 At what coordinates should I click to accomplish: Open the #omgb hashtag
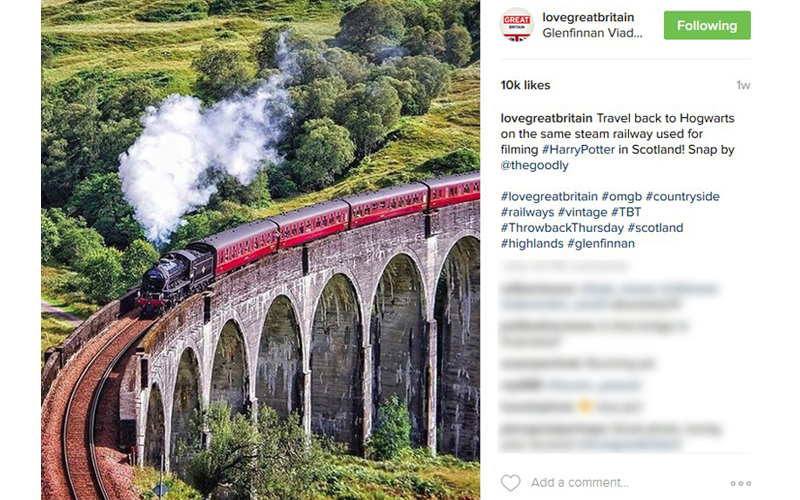coord(621,196)
